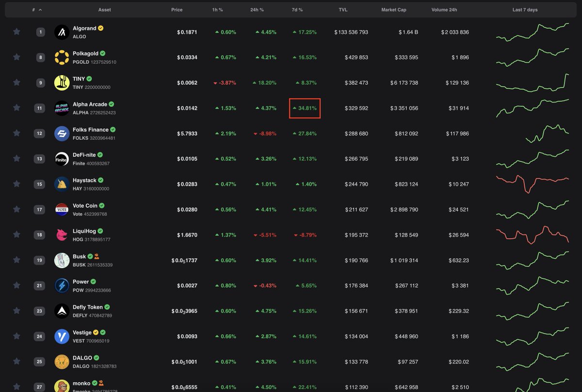Click the Algorand logo icon
582x392 pixels.
(62, 32)
